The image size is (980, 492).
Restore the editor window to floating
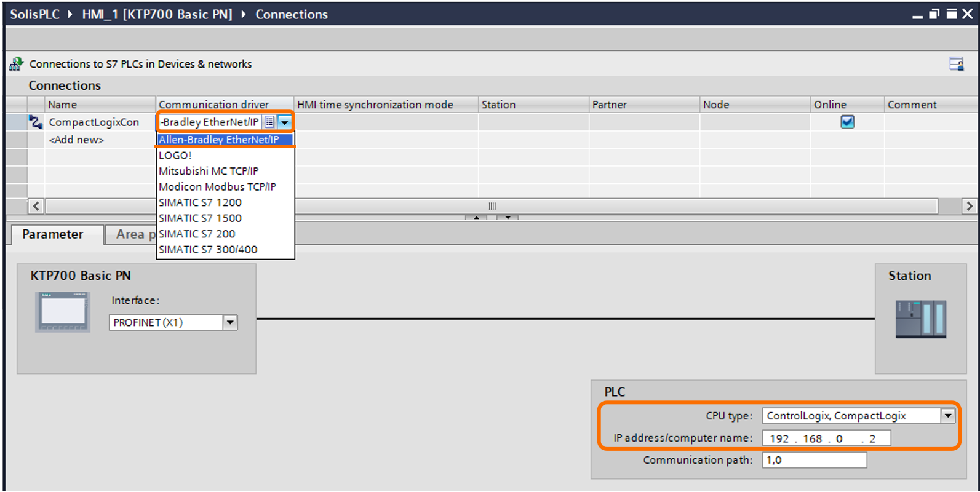pos(934,14)
